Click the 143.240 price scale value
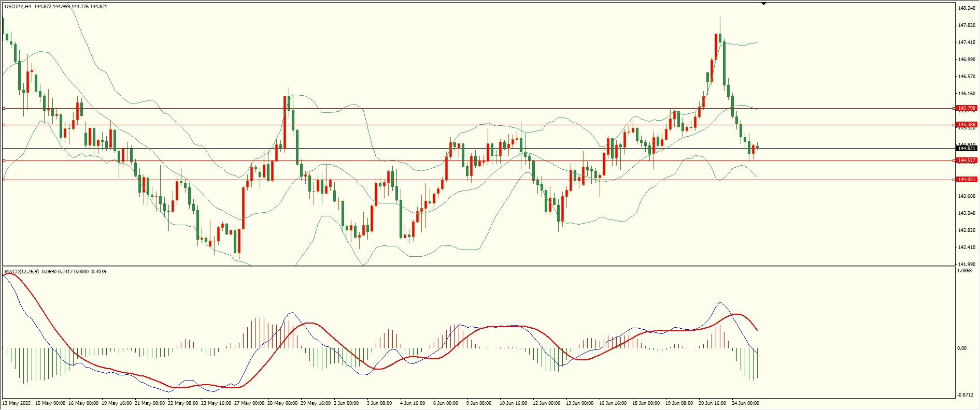 pos(967,213)
